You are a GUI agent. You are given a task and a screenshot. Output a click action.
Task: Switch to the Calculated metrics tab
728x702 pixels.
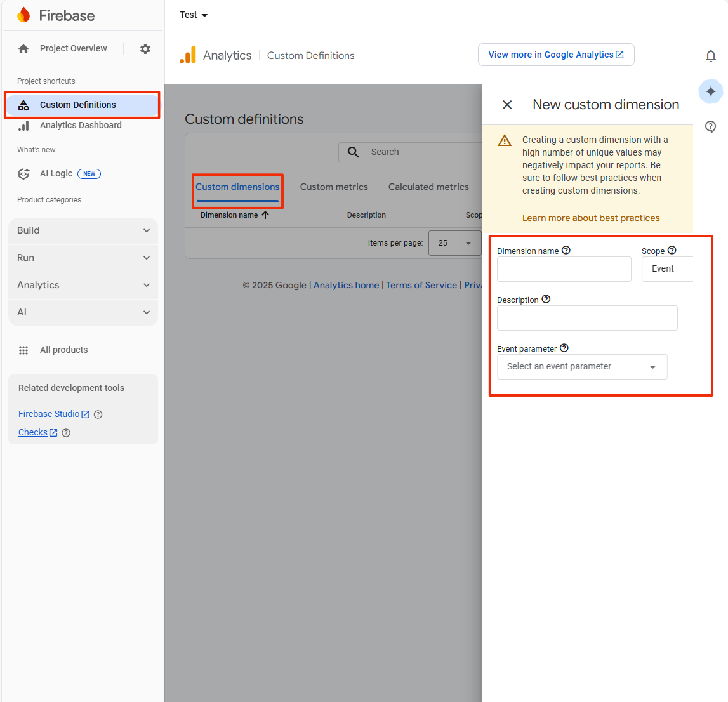coord(428,187)
